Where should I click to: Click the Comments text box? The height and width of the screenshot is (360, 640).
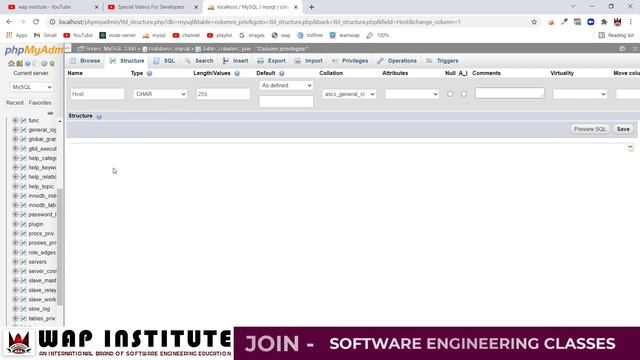pos(510,93)
